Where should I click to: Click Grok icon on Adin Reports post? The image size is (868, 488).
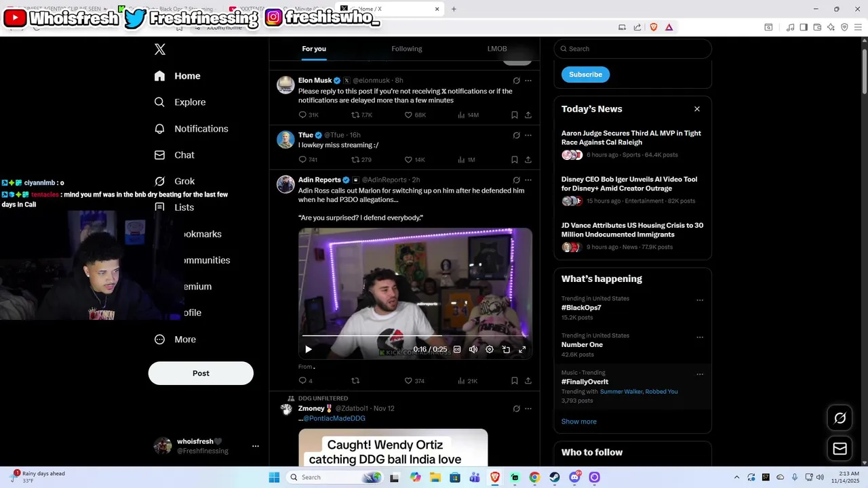pos(517,180)
